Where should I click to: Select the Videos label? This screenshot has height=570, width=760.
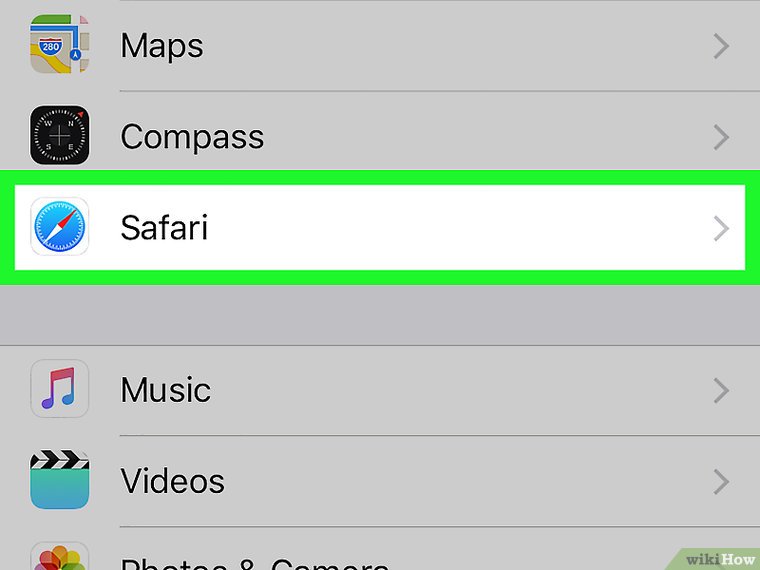point(172,482)
